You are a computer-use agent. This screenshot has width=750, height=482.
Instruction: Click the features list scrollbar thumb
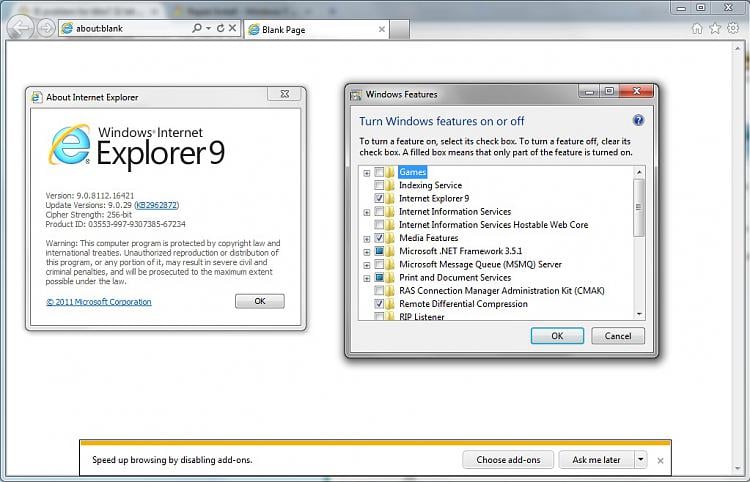(x=639, y=207)
